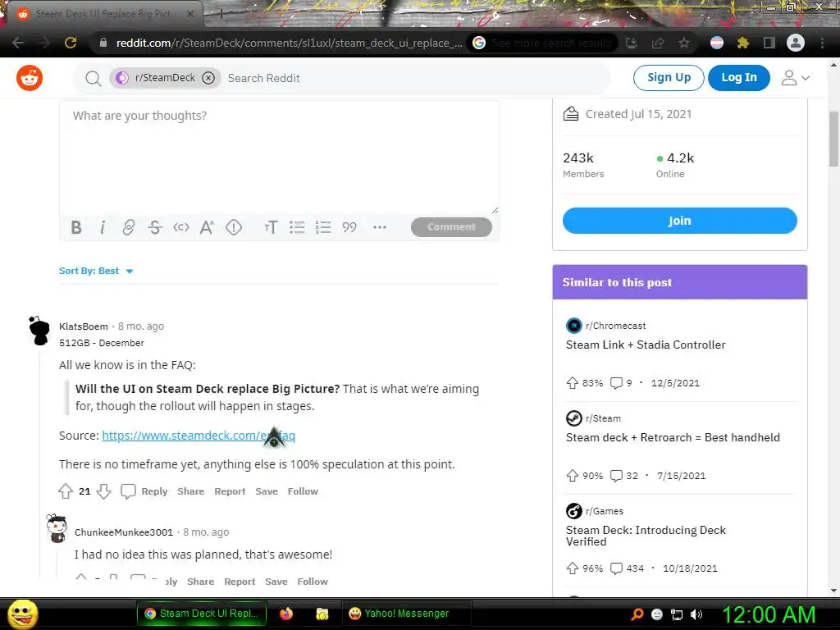The width and height of the screenshot is (840, 630).
Task: Open Yahoo! Messenger taskbar item
Action: [406, 614]
